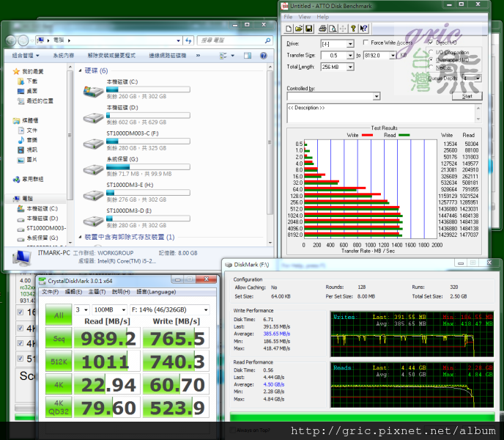Open the View menu in ATTO

(x=303, y=16)
